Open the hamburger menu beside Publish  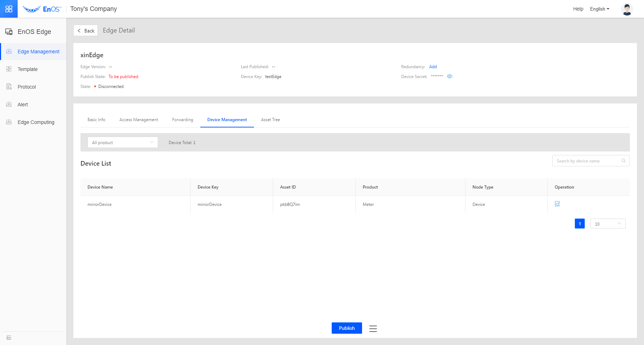373,329
